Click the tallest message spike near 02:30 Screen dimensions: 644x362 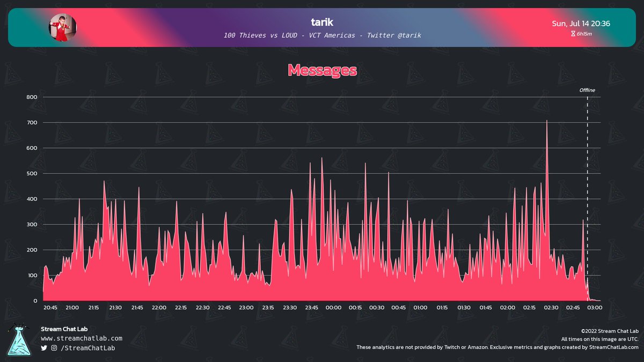pyautogui.click(x=547, y=123)
